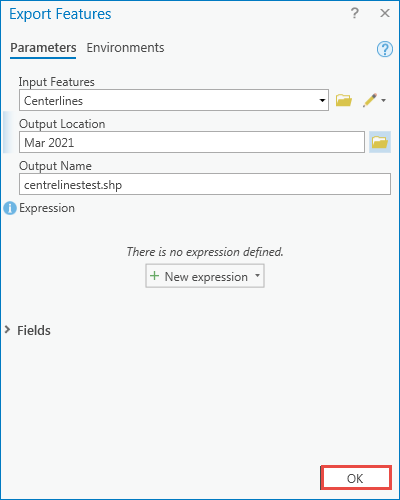This screenshot has width=400, height=500.
Task: Click the title bar question mark
Action: coord(355,13)
